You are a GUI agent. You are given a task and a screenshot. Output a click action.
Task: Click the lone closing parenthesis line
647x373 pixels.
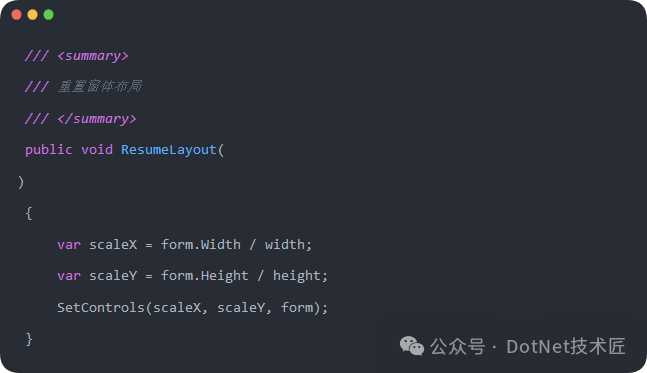(x=21, y=182)
